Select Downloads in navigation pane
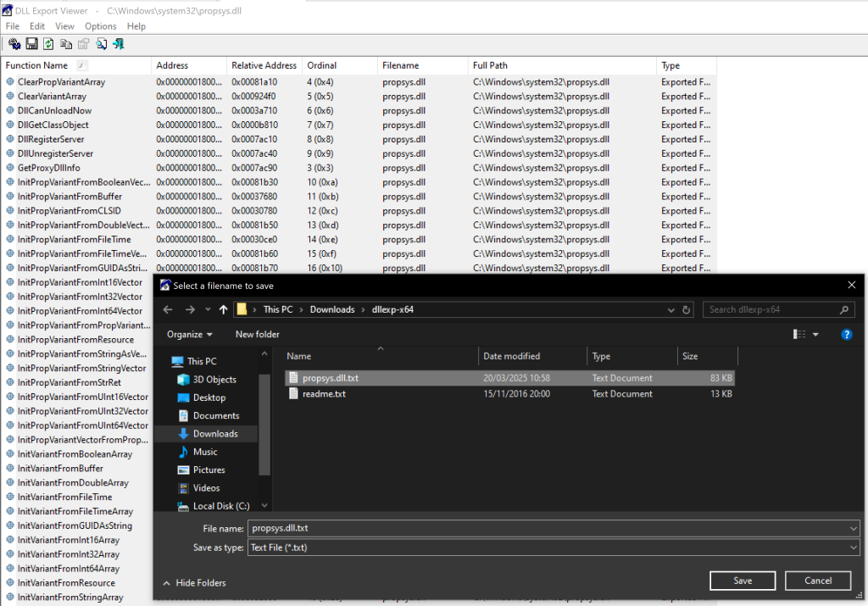Screen dimensions: 868x606 [215, 434]
